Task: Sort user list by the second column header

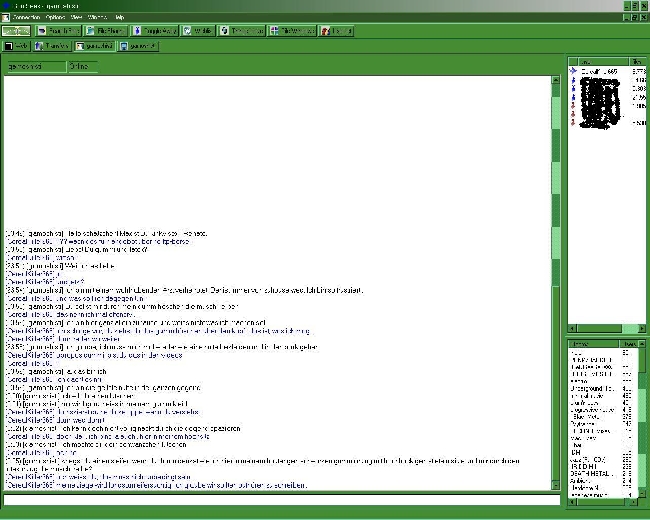Action: click(x=638, y=61)
